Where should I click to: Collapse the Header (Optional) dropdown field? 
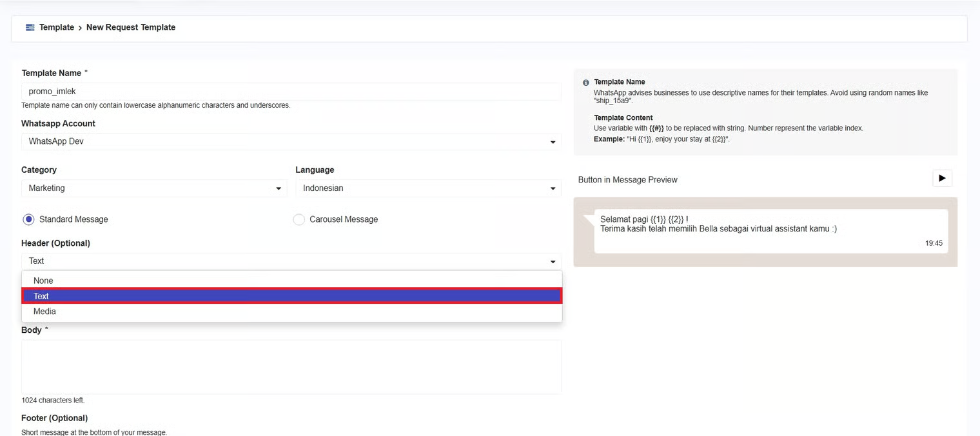[x=291, y=261]
